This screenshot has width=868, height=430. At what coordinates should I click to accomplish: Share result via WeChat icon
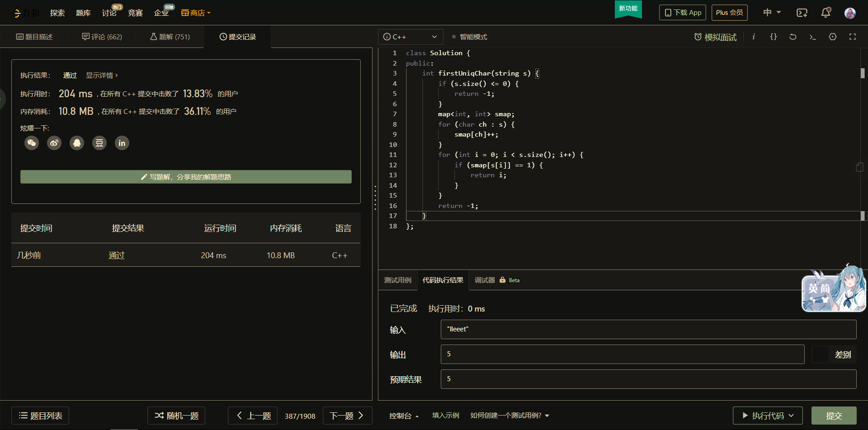[x=32, y=143]
